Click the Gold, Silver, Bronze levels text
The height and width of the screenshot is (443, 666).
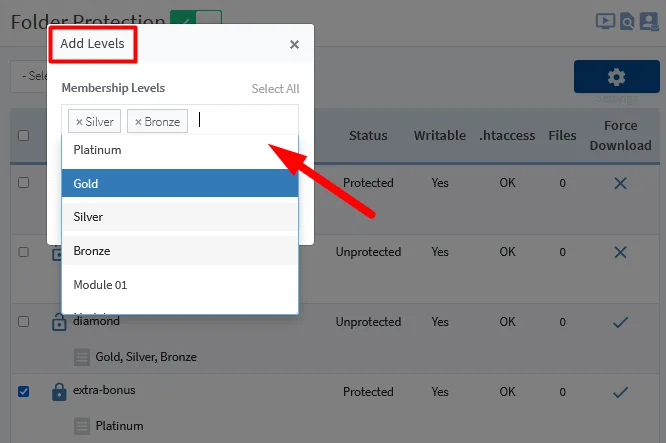point(146,357)
